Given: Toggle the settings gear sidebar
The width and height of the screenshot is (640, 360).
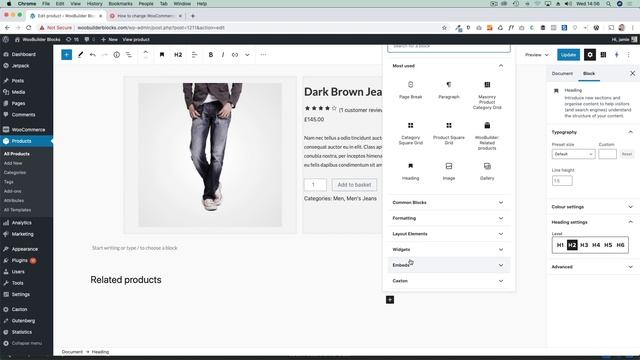Looking at the screenshot, I should [590, 55].
